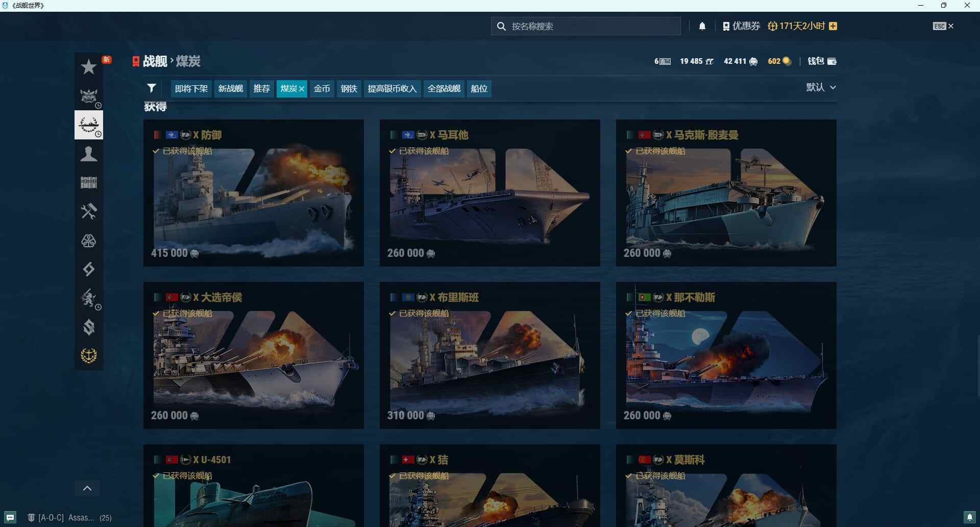This screenshot has width=980, height=527.
Task: Open the anchor emblem sidebar section
Action: [x=89, y=355]
